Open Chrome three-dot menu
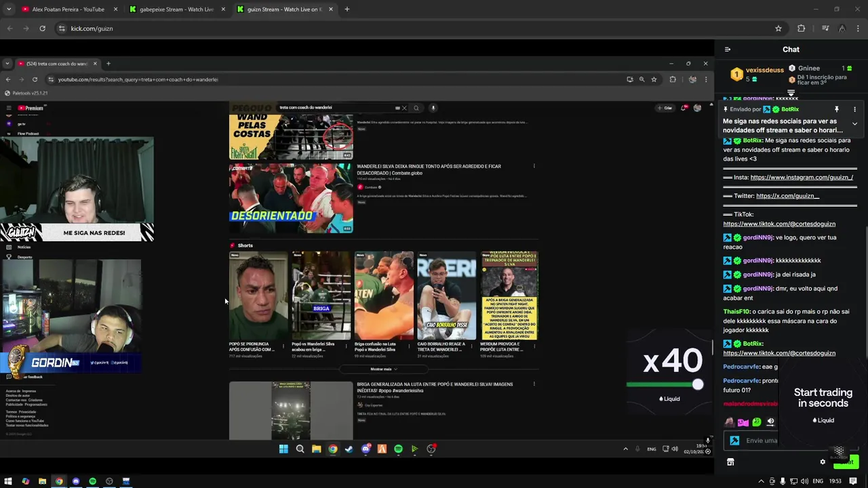 859,28
